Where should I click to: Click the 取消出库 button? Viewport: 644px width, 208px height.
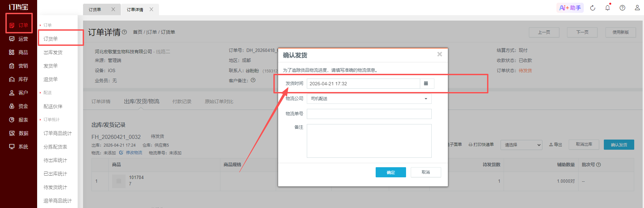(x=584, y=145)
